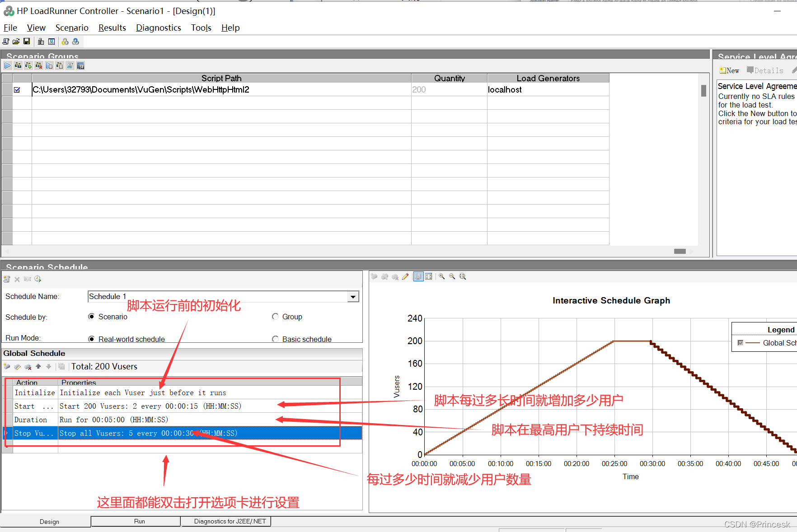Select Schedule by Group radio button
Screen dimensions: 797x532
[275, 317]
